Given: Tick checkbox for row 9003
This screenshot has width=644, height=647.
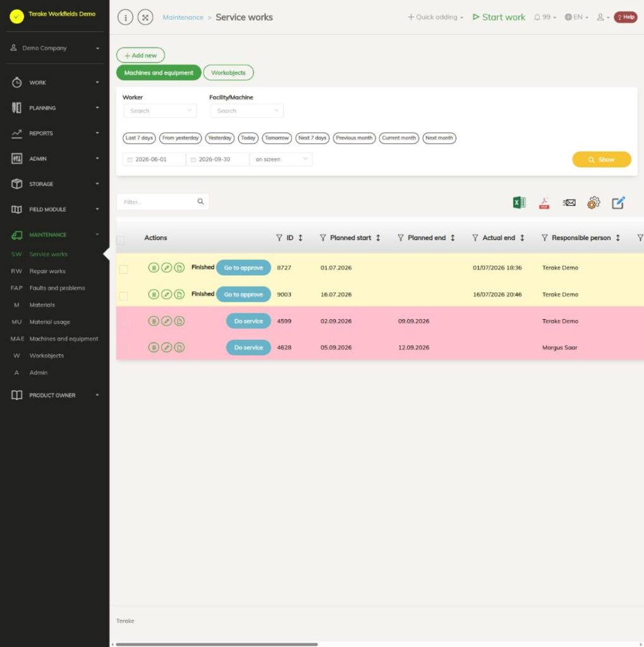Looking at the screenshot, I should 123,296.
